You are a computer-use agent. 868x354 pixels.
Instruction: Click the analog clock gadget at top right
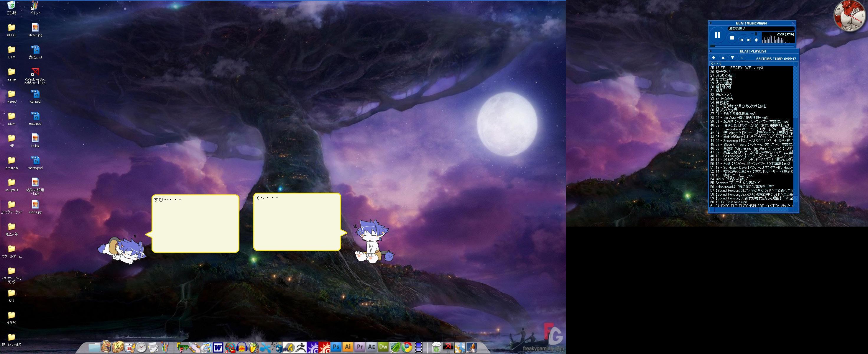[x=850, y=16]
